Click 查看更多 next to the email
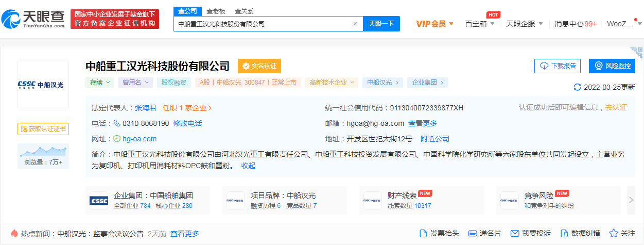 423,123
